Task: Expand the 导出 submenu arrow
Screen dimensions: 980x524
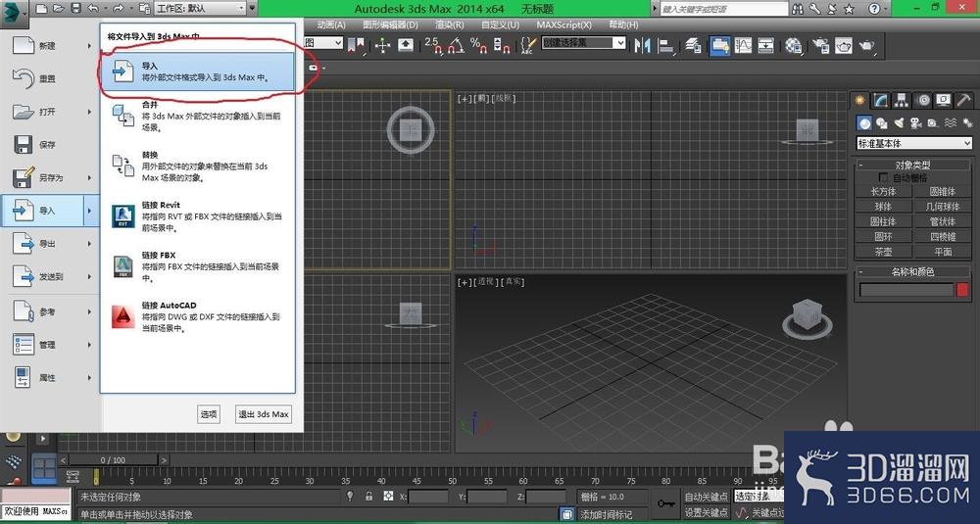Action: click(x=89, y=244)
